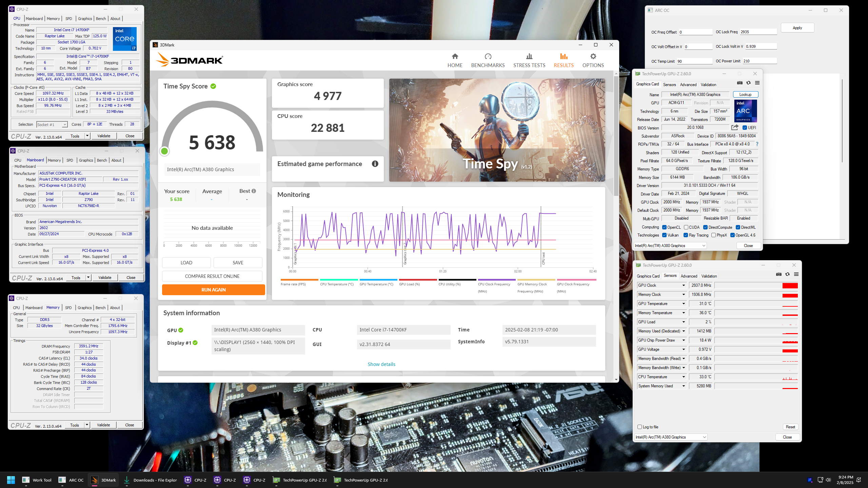Click the Lookup button in GPU-Z

tap(745, 95)
